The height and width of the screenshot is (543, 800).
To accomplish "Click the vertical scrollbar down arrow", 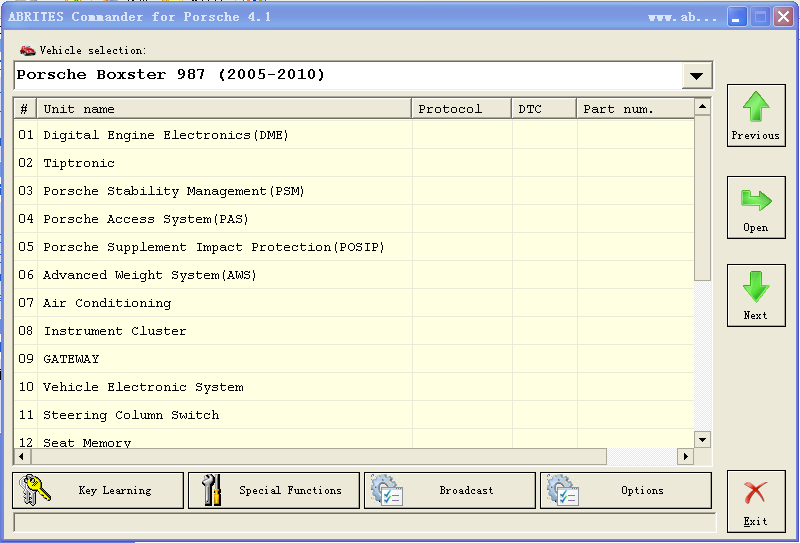I will [x=703, y=440].
